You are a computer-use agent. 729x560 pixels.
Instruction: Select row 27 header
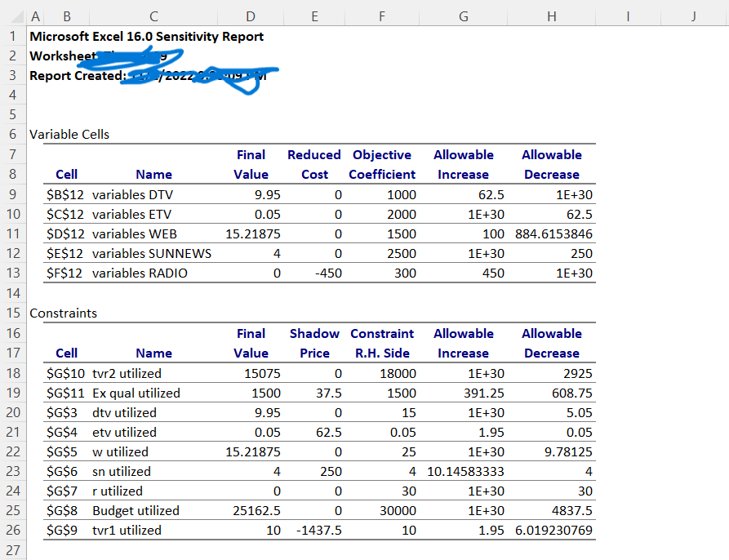click(12, 550)
